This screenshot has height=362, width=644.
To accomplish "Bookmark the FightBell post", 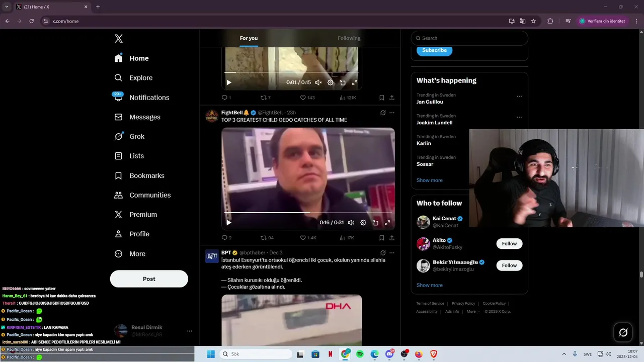I will tap(382, 238).
